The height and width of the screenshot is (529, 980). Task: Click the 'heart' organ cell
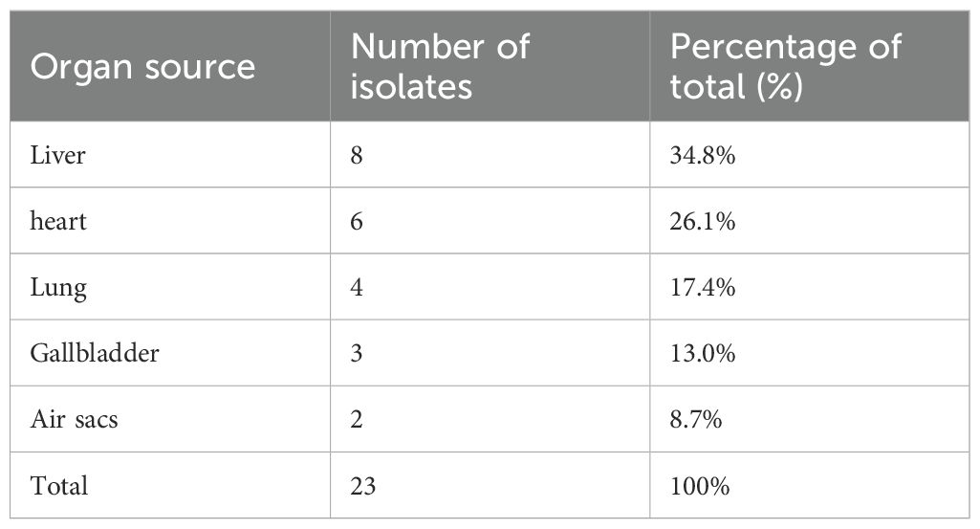tap(59, 220)
